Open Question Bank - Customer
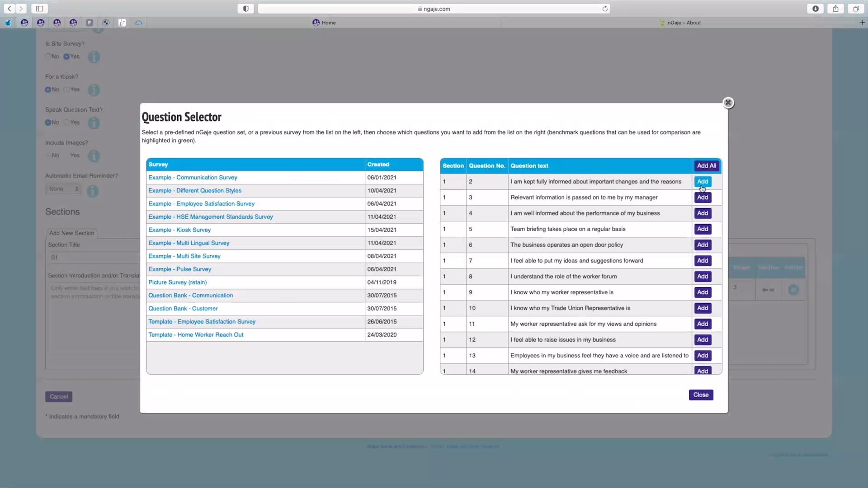This screenshot has width=868, height=488. tap(183, 309)
